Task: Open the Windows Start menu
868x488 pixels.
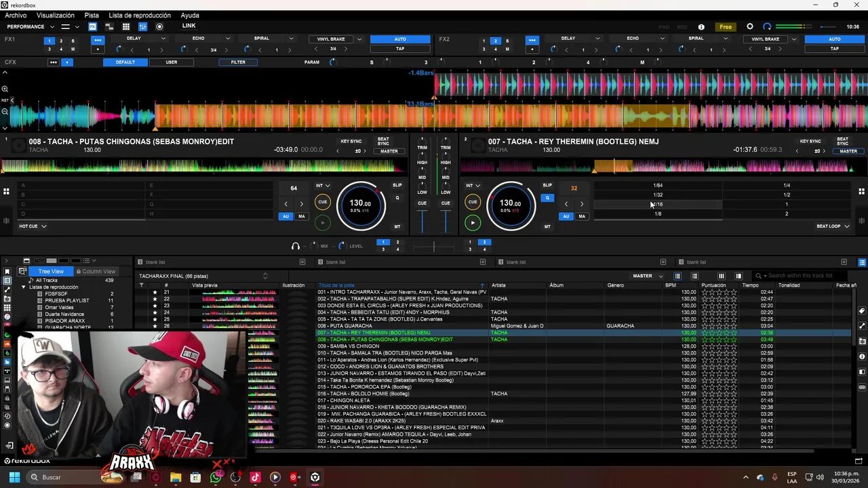Action: [14, 477]
